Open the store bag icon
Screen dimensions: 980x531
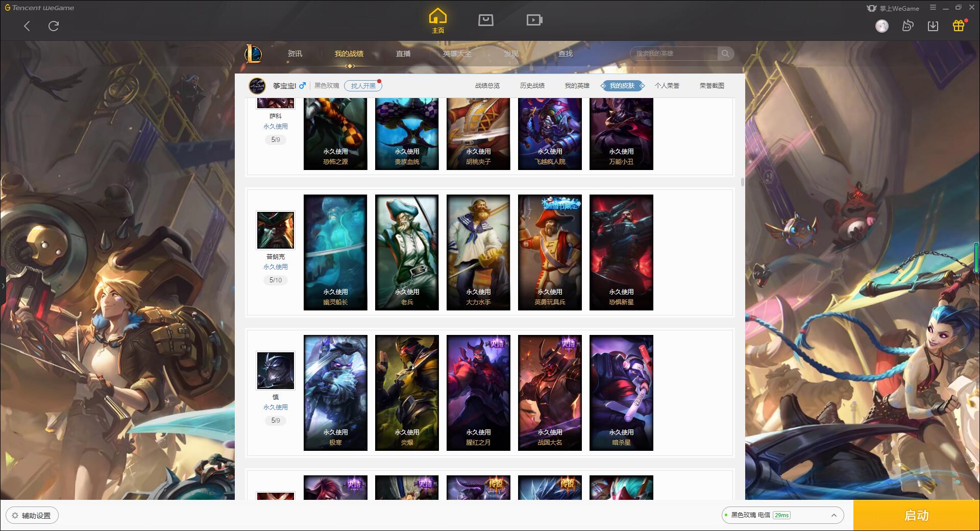coord(485,20)
